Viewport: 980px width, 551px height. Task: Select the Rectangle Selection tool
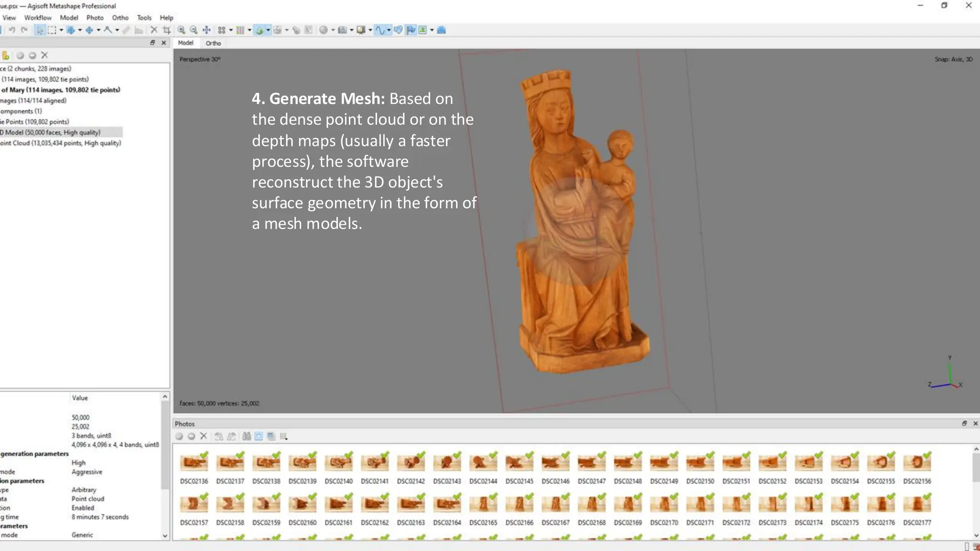coord(52,30)
